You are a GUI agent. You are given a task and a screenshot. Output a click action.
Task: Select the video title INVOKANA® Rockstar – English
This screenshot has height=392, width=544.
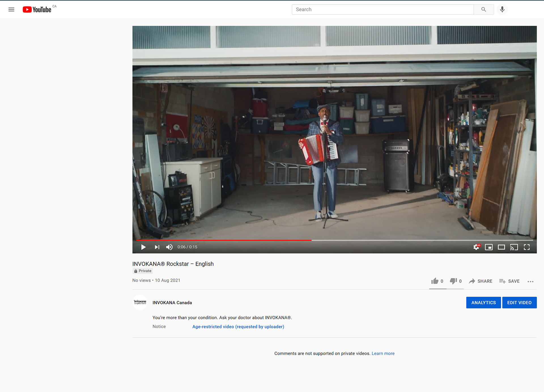173,264
